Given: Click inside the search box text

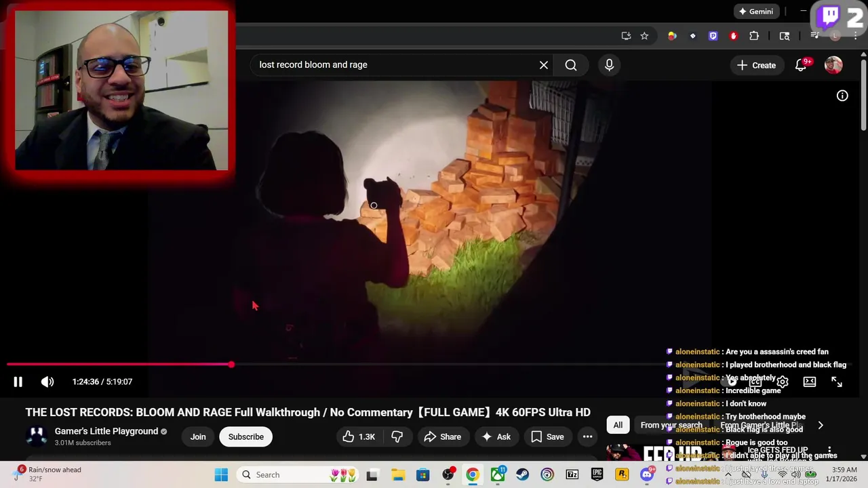Looking at the screenshot, I should [x=313, y=65].
